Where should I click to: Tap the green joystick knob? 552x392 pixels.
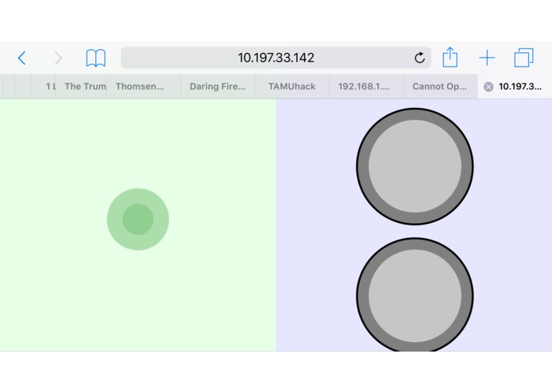point(138,219)
